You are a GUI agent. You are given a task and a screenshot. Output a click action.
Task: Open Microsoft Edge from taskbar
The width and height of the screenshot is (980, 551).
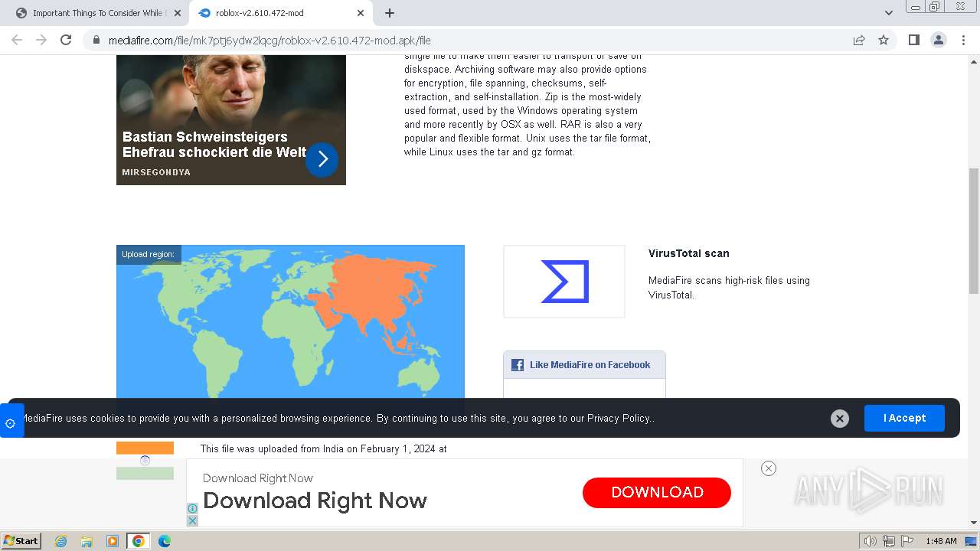[x=164, y=541]
